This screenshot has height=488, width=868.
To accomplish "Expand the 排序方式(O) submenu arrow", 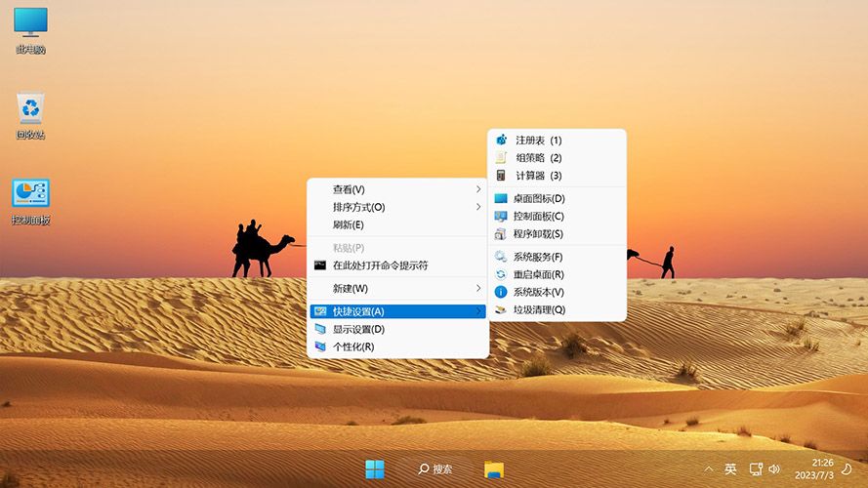I will tap(478, 207).
